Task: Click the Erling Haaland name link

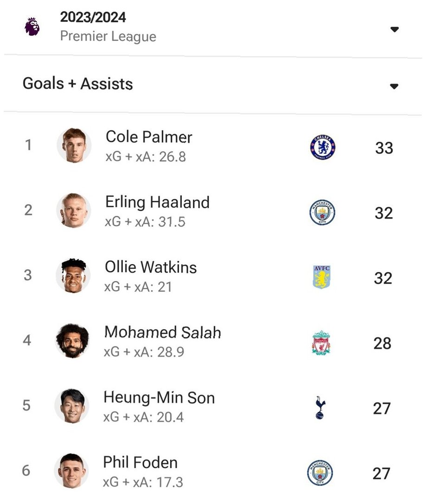Action: coord(157,202)
